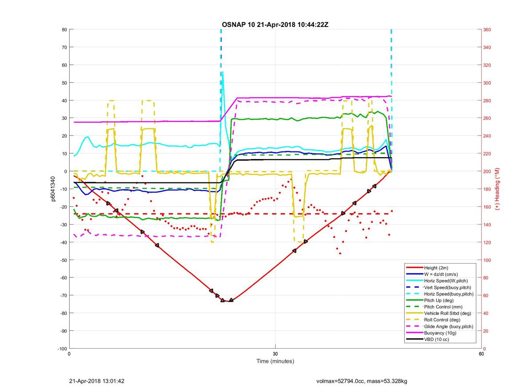
Task: Click the left axis tick label 80
Action: coord(64,30)
